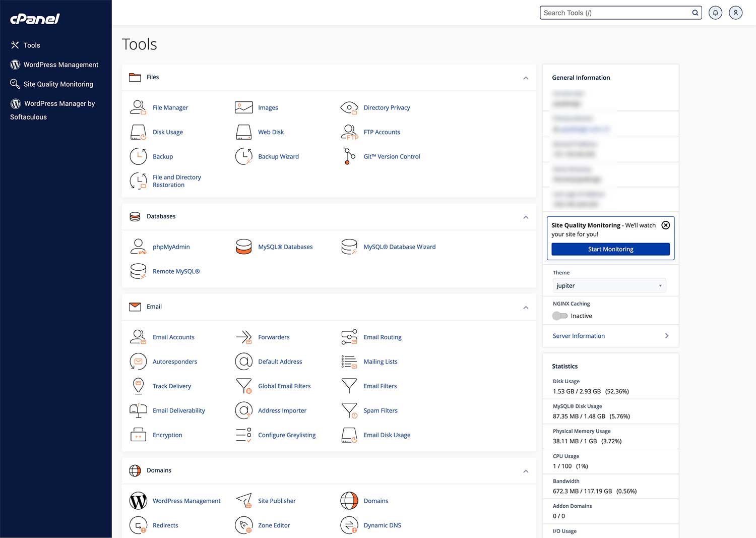
Task: Open the user account icon
Action: pos(736,13)
